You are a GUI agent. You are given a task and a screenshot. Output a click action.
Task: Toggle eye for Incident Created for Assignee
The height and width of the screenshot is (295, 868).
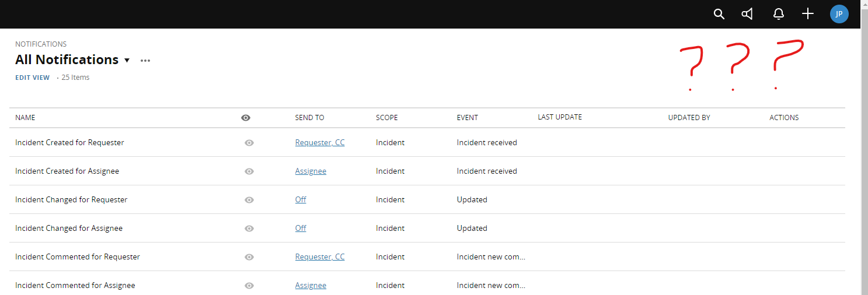(249, 171)
